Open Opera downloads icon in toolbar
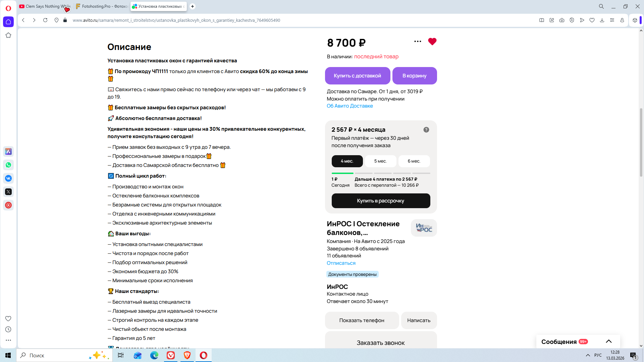 tap(602, 20)
